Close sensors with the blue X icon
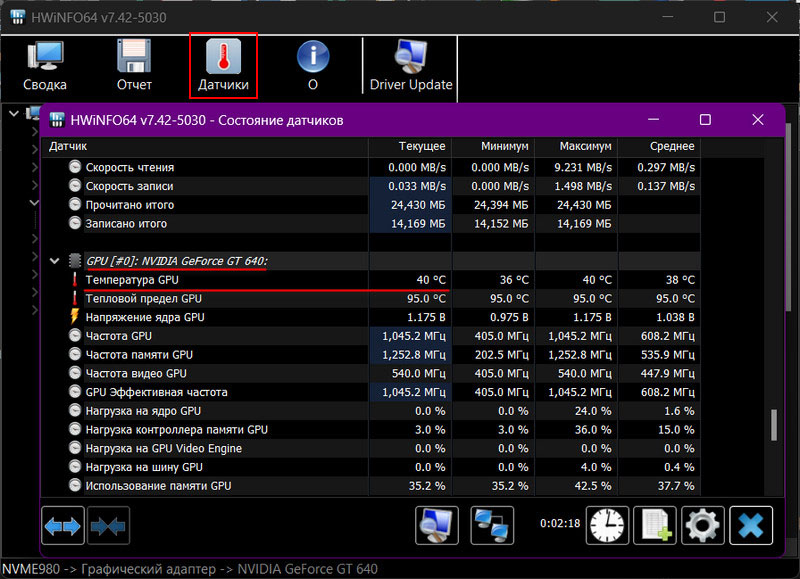800x579 pixels. (x=751, y=525)
